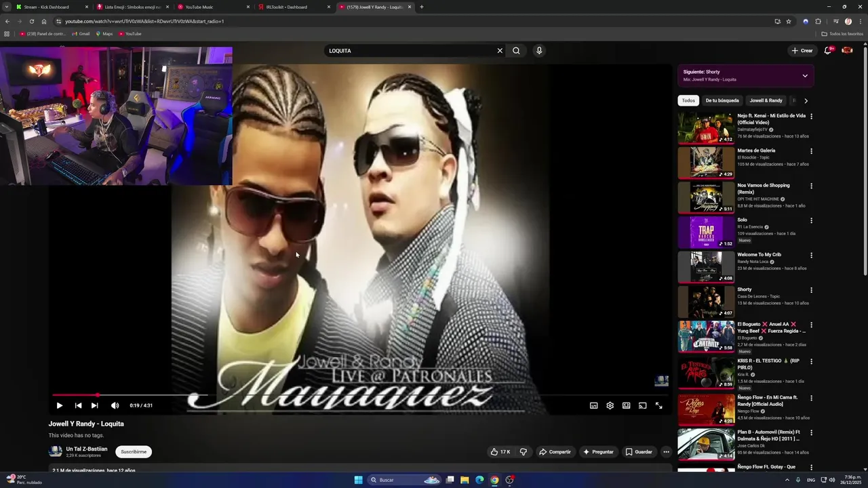Viewport: 868px width, 488px height.
Task: Open Chrome extensions puzzle icon
Action: coord(818,21)
